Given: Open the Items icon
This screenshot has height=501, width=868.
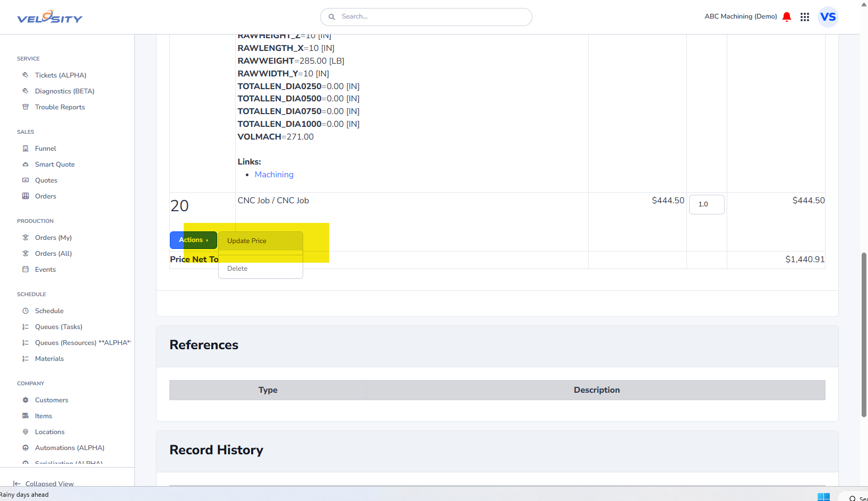Looking at the screenshot, I should click(x=25, y=416).
